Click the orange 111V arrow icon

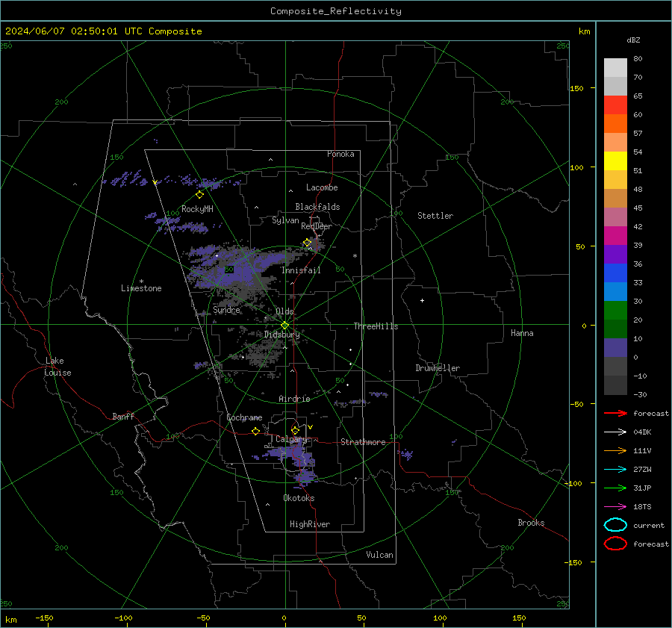pyautogui.click(x=615, y=450)
